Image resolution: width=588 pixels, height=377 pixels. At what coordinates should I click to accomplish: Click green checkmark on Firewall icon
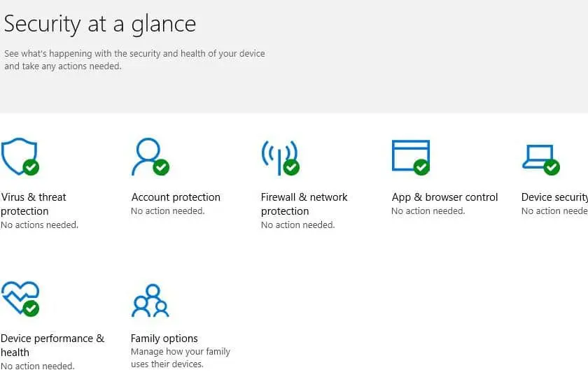click(291, 167)
